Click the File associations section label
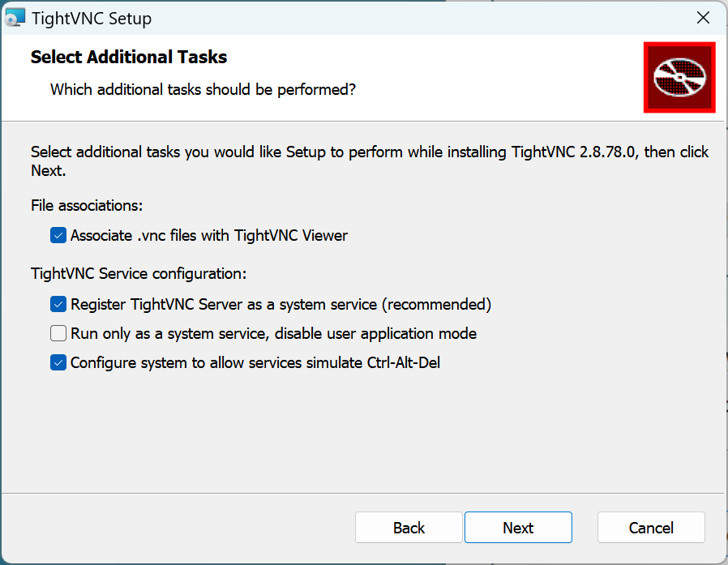This screenshot has height=565, width=728. click(87, 205)
